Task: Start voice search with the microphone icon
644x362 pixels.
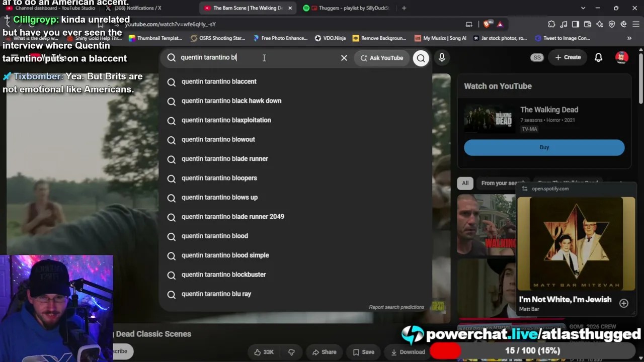Action: pos(442,58)
